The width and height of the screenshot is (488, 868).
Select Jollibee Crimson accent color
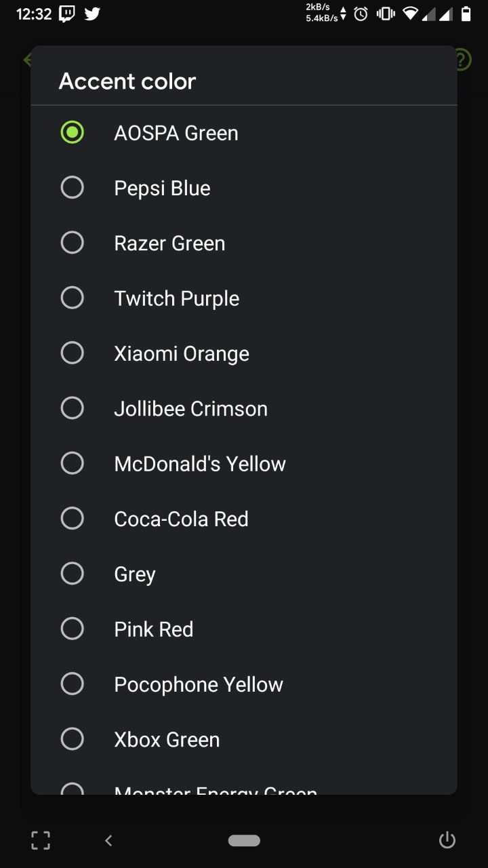pos(244,408)
